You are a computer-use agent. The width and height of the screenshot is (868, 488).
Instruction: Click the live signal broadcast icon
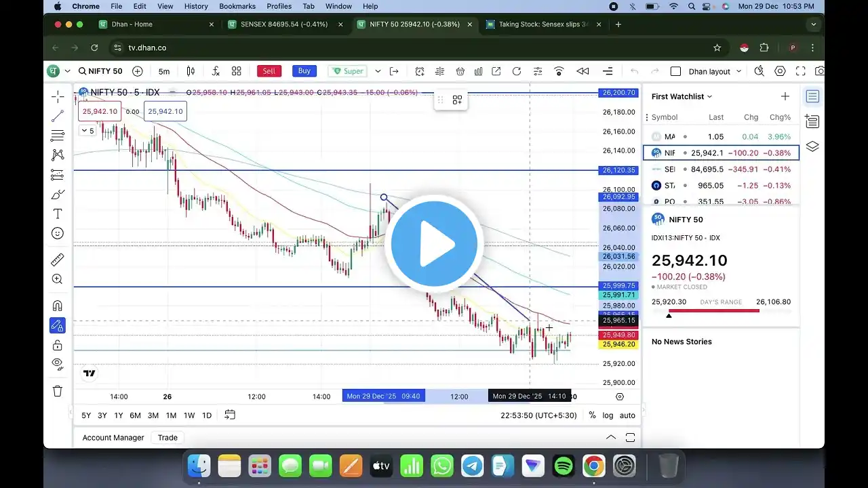559,71
